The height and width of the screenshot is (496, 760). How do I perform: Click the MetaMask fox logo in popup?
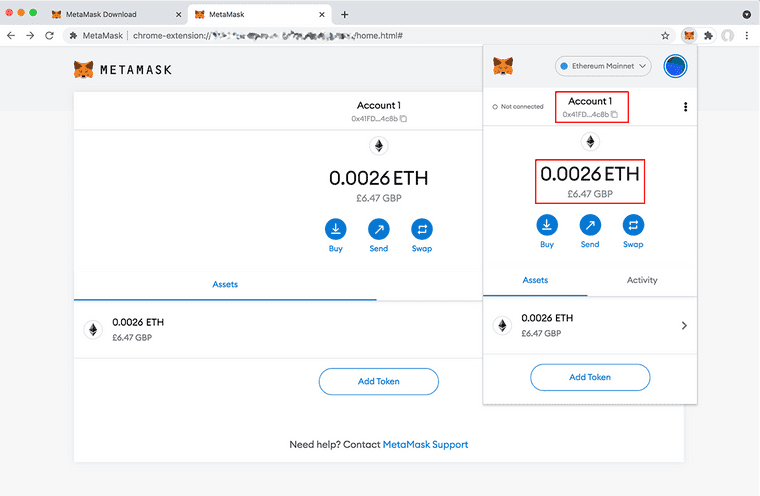point(503,66)
